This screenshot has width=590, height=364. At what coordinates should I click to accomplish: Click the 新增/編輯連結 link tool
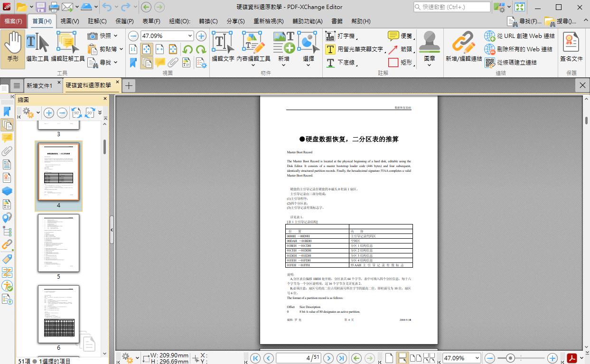point(463,47)
